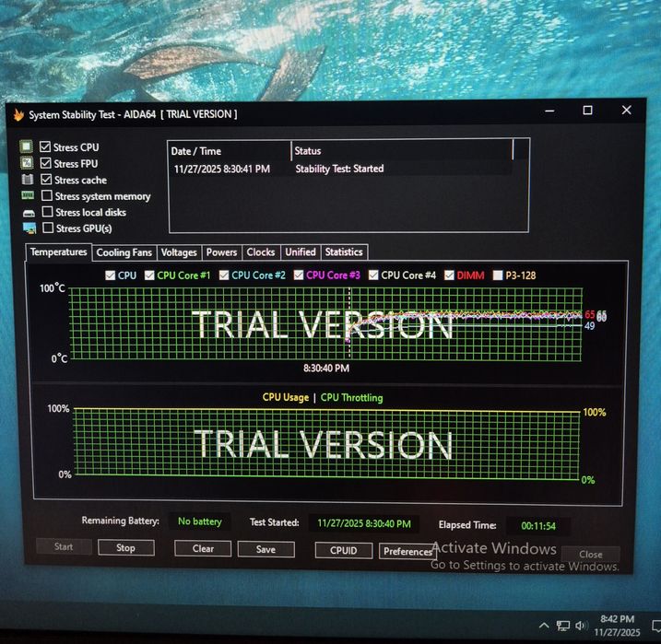The height and width of the screenshot is (644, 661).
Task: Click the FPU icon beside Stress FPU
Action: (x=27, y=162)
